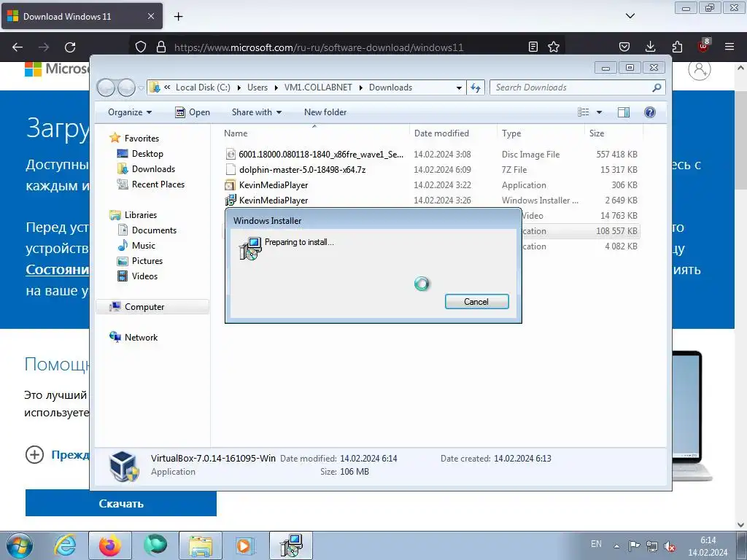Image resolution: width=747 pixels, height=560 pixels.
Task: Cancel the Windows Installer preparation
Action: 476,301
